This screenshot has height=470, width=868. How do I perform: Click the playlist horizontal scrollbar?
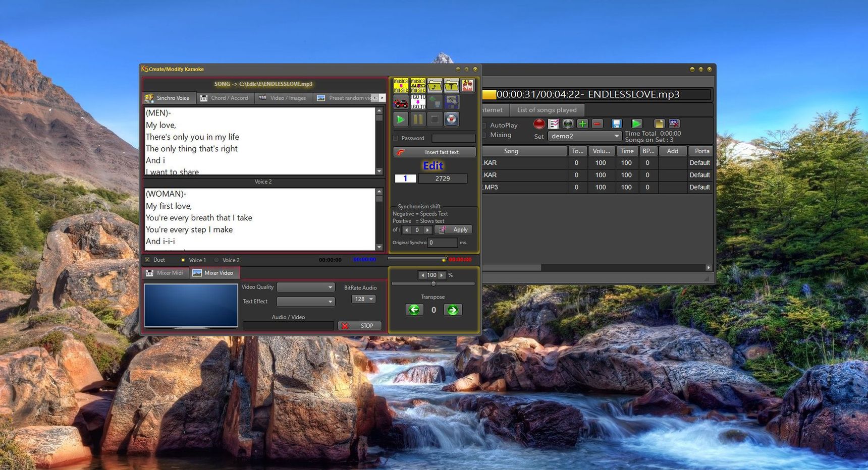[597, 268]
